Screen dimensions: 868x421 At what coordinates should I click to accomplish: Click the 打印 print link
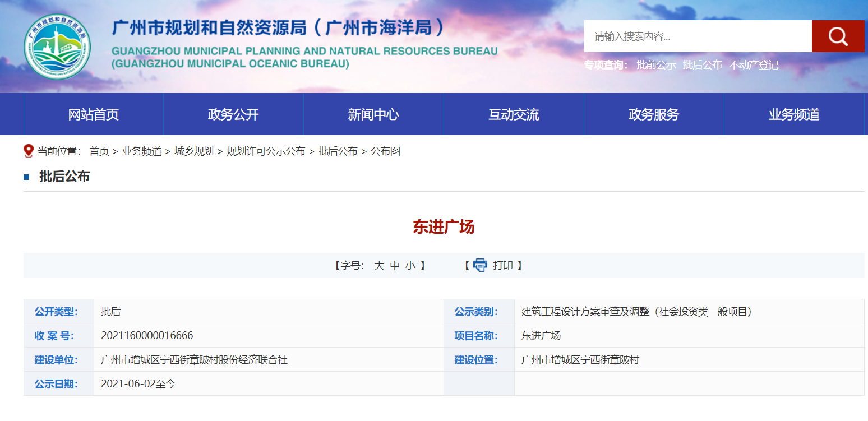(503, 266)
